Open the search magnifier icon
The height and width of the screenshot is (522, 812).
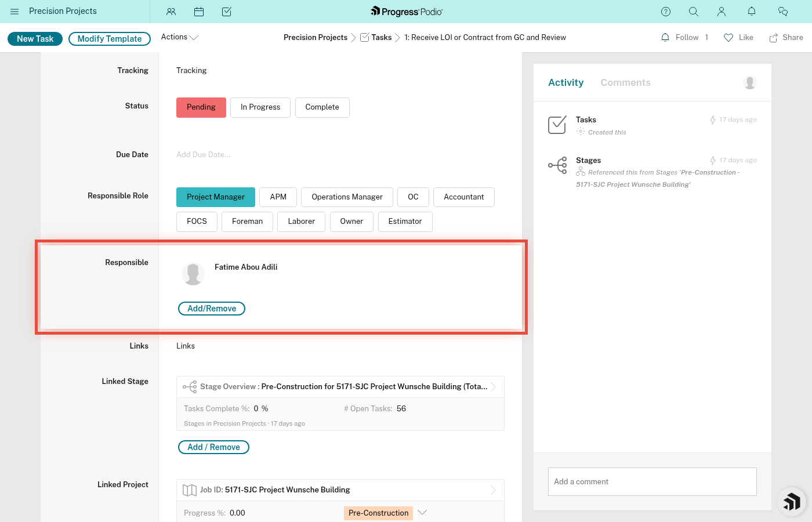click(694, 12)
